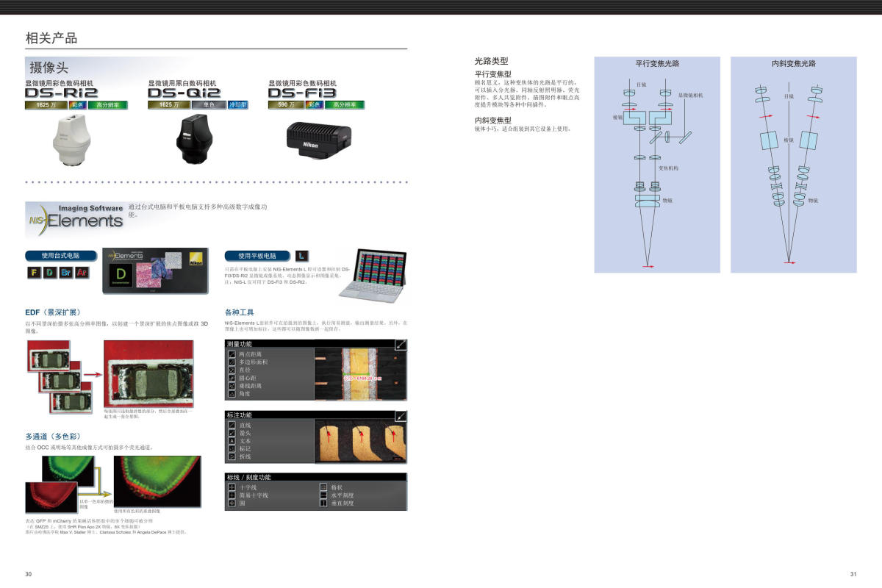Image resolution: width=882 pixels, height=588 pixels.
Task: Select the 角度 measurement icon
Action: click(232, 394)
